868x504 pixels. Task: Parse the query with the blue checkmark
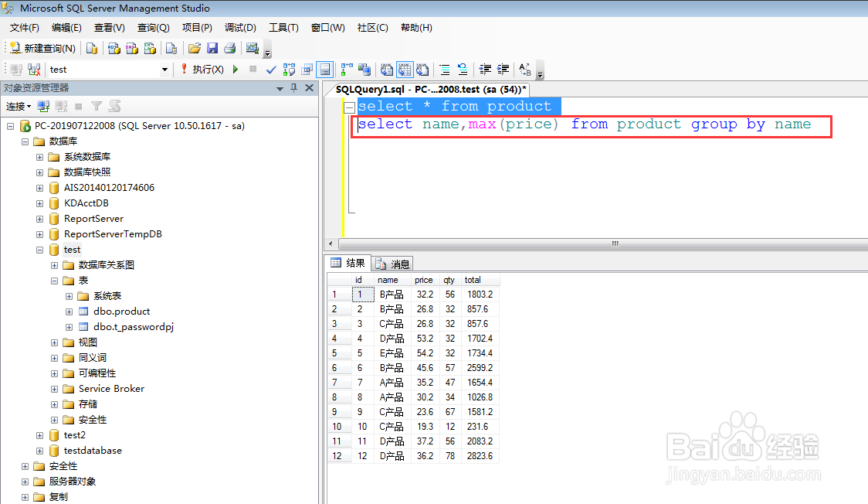pos(271,70)
